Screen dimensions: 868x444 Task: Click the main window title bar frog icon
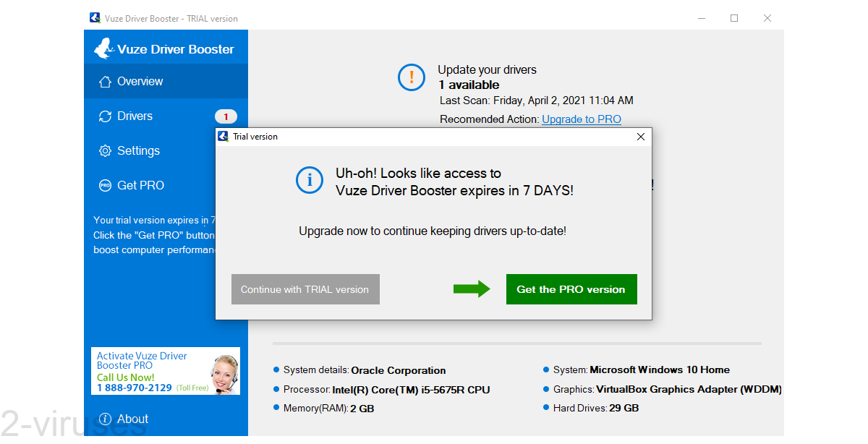tap(95, 18)
